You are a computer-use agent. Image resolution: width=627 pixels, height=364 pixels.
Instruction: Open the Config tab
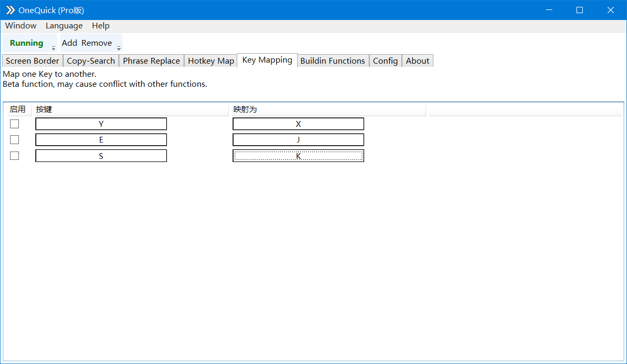point(385,61)
